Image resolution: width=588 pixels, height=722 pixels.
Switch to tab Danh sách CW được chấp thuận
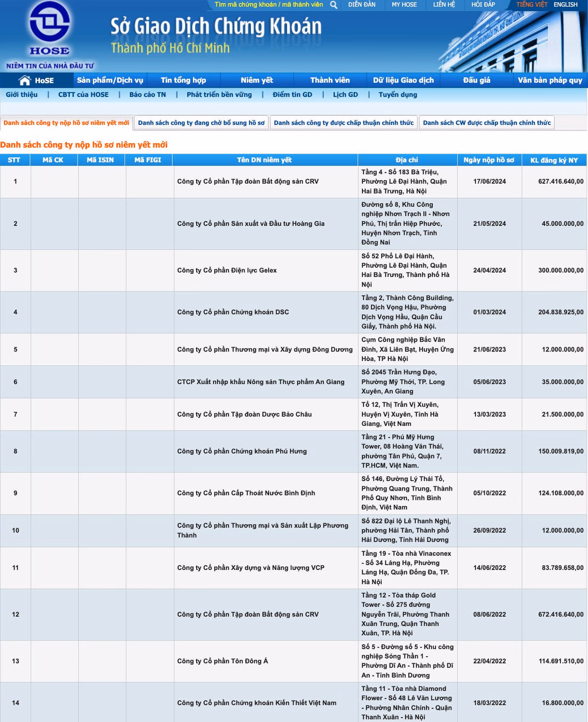(486, 123)
